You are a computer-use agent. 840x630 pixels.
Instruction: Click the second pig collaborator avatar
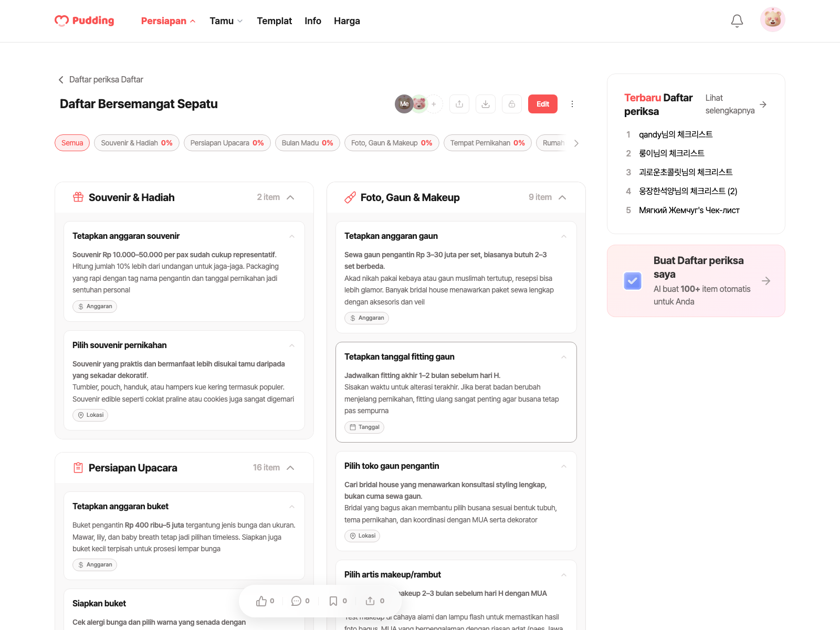coord(419,104)
